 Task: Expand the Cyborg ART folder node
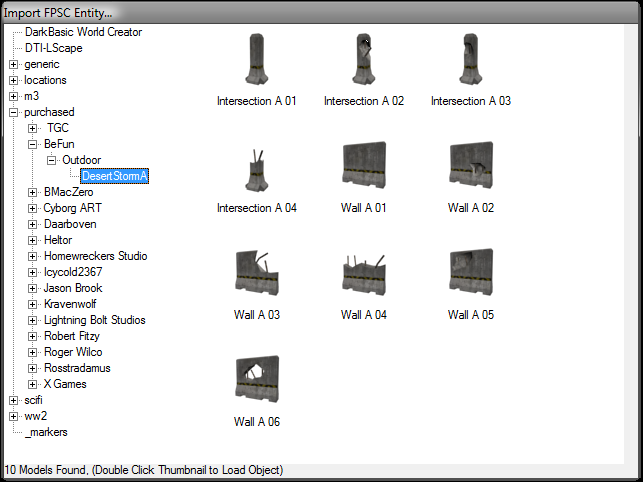click(32, 208)
